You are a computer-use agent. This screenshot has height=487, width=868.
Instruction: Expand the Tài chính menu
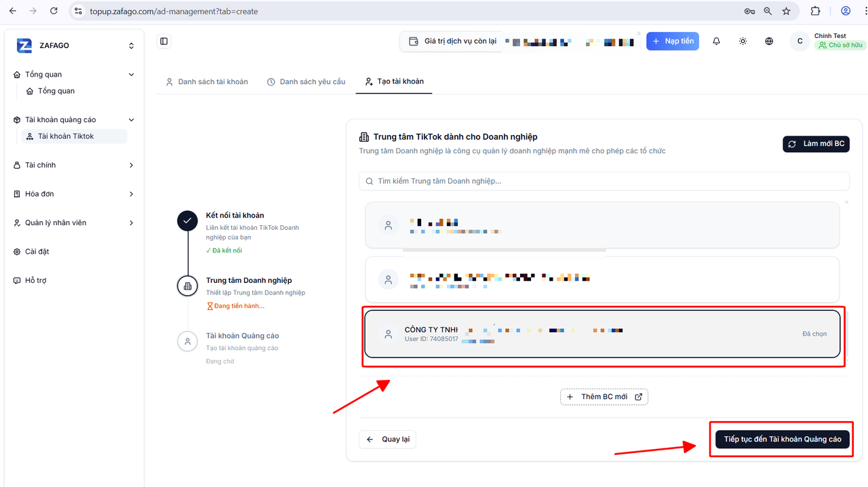pos(132,165)
